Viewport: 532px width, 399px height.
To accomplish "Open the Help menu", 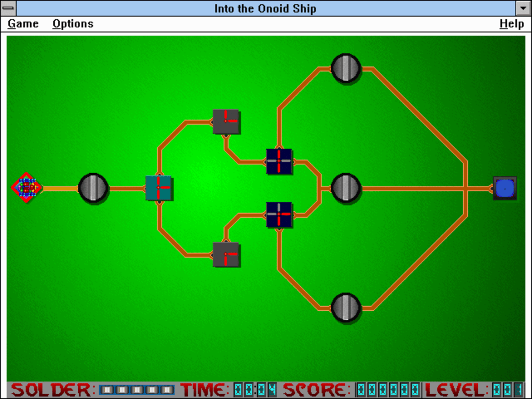I will point(511,24).
